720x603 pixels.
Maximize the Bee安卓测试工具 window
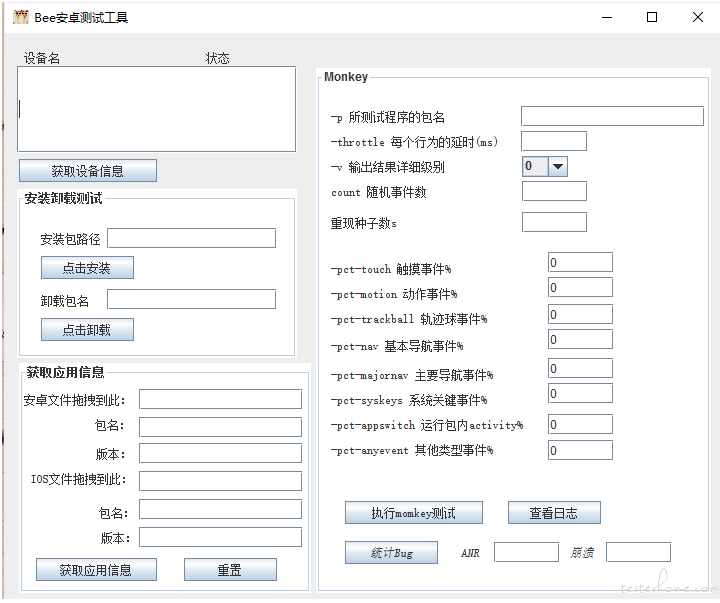(652, 17)
